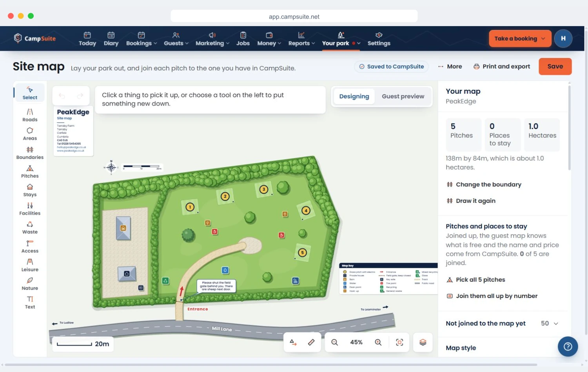The height and width of the screenshot is (372, 588).
Task: Click the right panel vertical scrollbar
Action: coord(569,127)
